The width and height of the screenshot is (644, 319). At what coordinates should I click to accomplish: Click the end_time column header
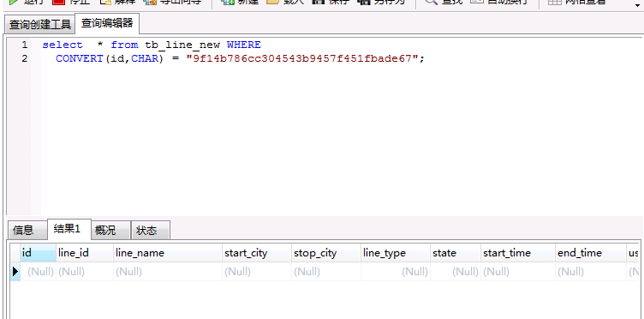point(591,253)
